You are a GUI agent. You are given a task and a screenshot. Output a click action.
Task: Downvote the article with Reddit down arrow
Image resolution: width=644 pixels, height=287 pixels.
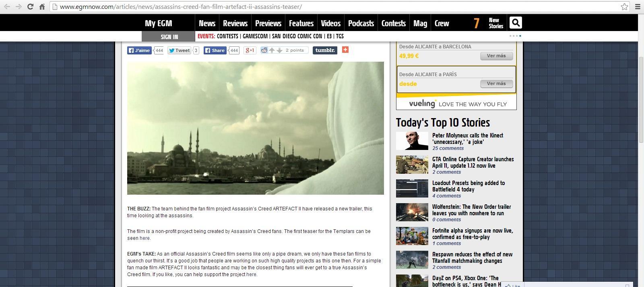tap(279, 50)
